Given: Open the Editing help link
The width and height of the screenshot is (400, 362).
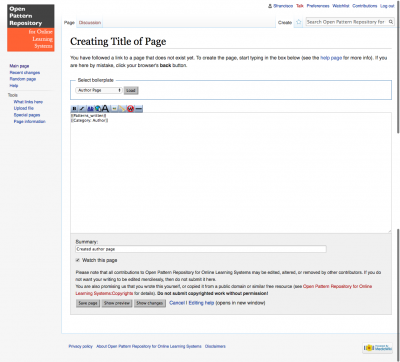Looking at the screenshot, I should 201,303.
